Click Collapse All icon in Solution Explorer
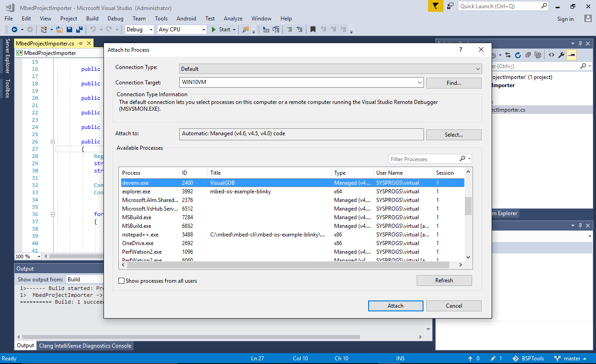Viewport: 596px width, 364px height. (x=528, y=55)
